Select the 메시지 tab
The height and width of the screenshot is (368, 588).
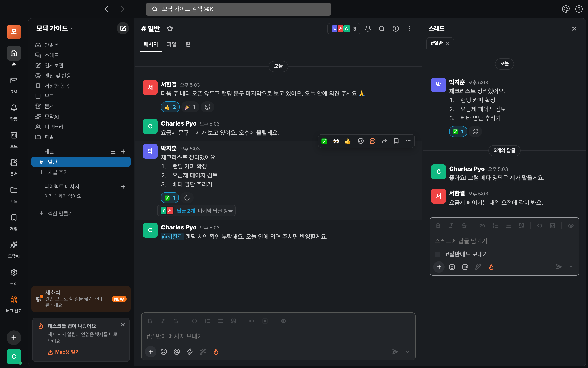[151, 44]
